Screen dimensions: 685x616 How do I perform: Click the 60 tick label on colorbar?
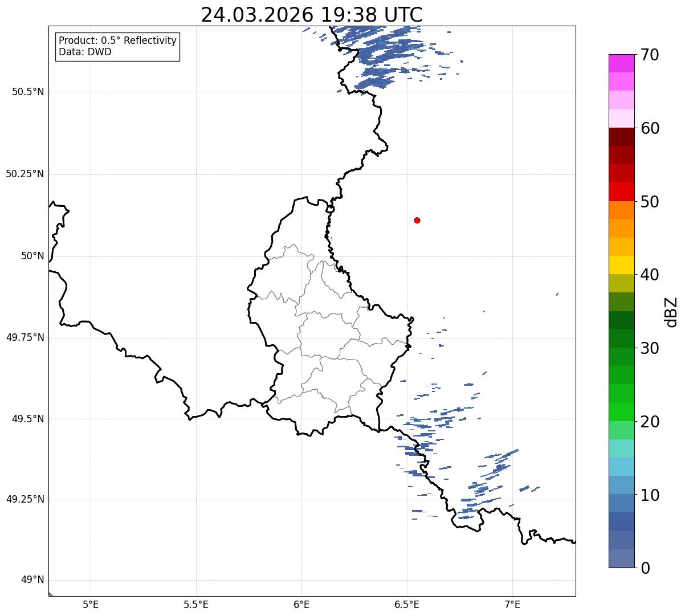click(x=650, y=128)
